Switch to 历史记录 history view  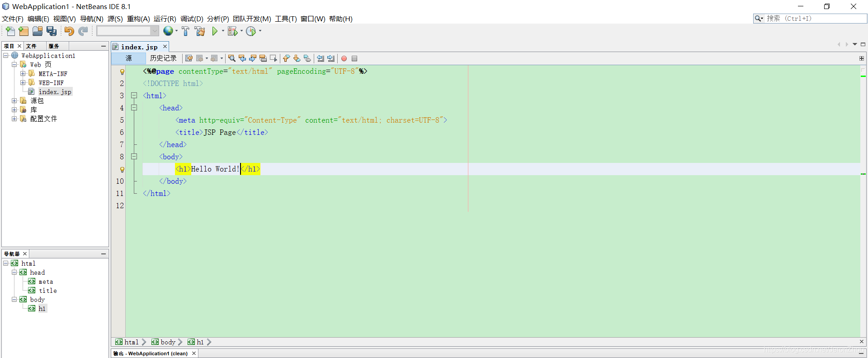(x=163, y=58)
